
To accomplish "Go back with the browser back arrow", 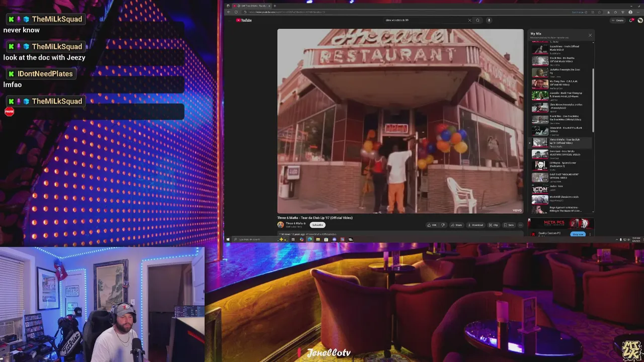I will 228,12.
